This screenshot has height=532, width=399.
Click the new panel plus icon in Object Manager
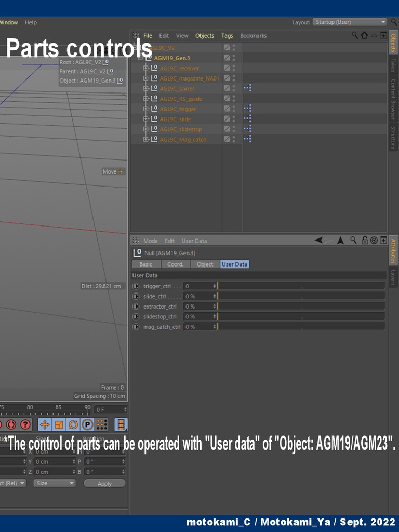pos(383,35)
